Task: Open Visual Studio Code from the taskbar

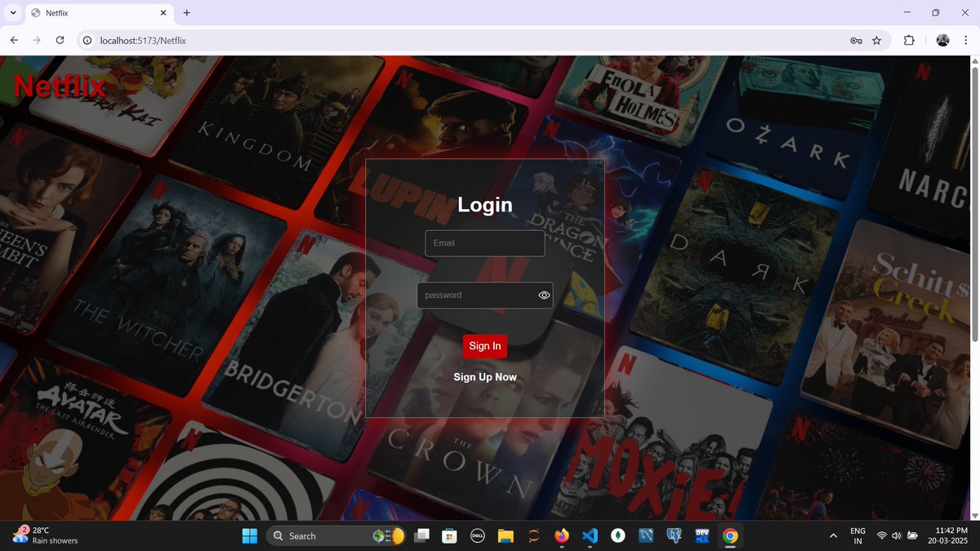Action: coord(590,535)
